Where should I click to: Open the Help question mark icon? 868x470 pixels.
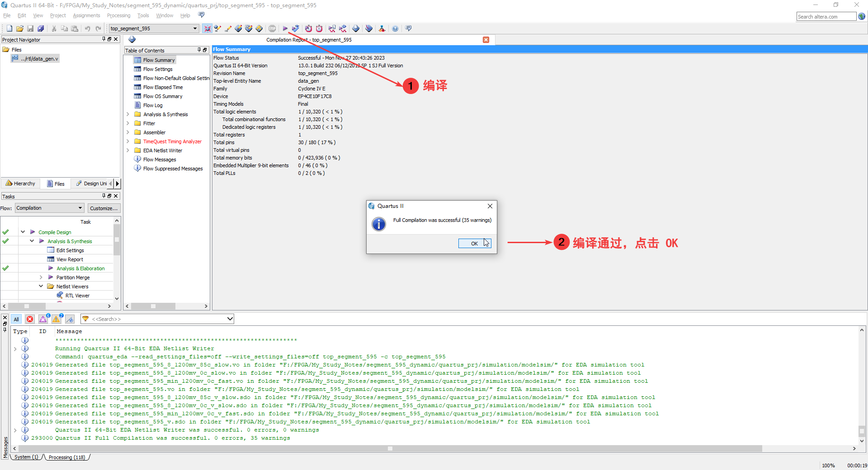pos(395,28)
